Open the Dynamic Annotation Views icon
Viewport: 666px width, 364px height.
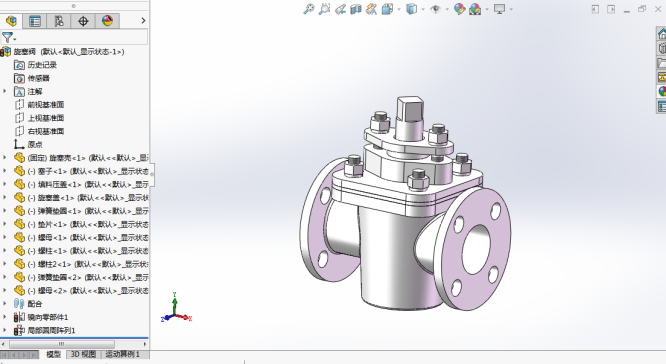pos(371,9)
